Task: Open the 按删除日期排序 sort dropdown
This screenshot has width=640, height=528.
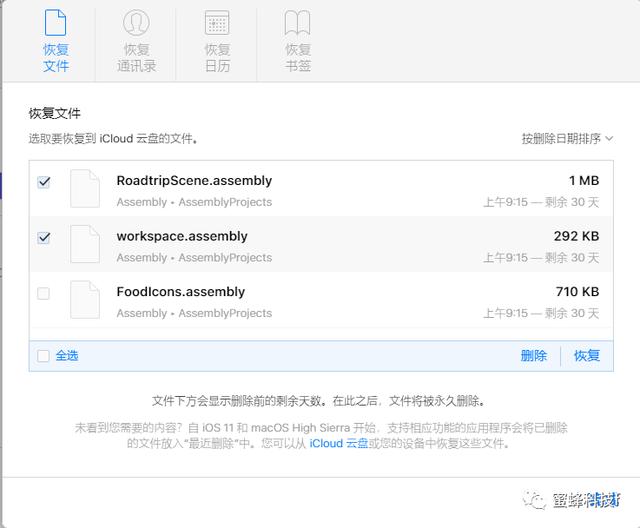Action: point(567,139)
